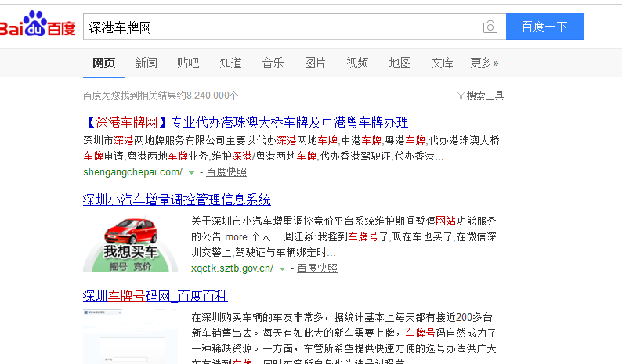Viewport: 622px width, 364px height.
Task: Open the 贴吧 tab
Action: (188, 63)
